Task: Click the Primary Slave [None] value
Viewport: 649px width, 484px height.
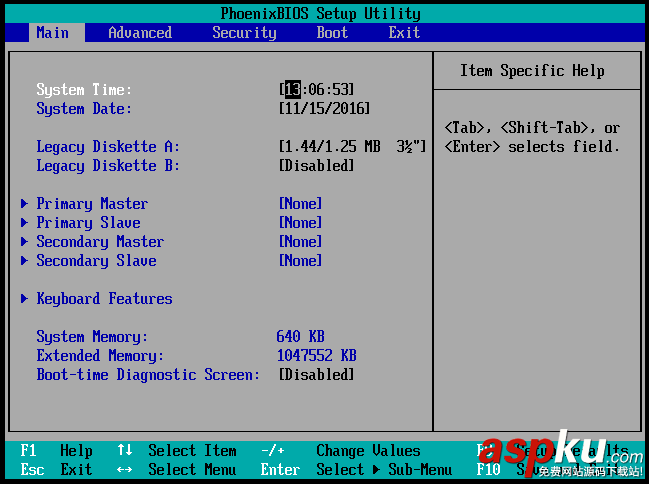Action: [x=300, y=223]
